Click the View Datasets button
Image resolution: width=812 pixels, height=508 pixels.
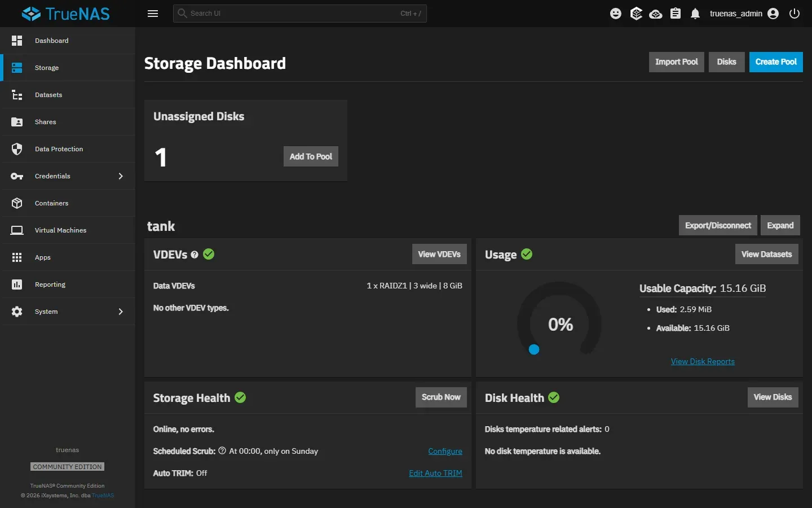tap(767, 254)
